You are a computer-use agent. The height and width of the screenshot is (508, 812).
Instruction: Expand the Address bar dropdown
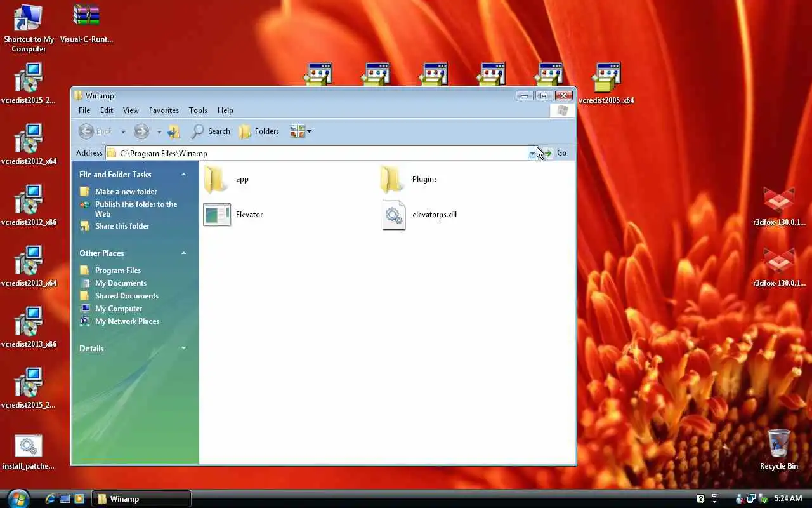pos(532,153)
